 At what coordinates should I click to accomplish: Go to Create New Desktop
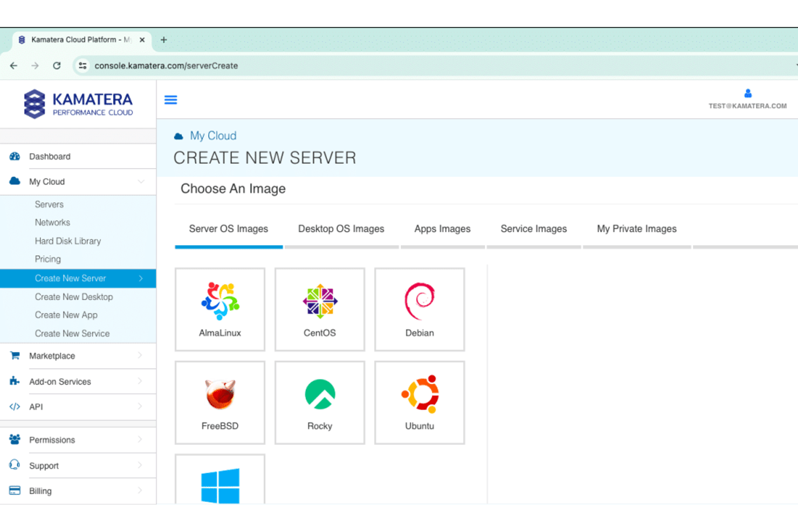tap(74, 297)
